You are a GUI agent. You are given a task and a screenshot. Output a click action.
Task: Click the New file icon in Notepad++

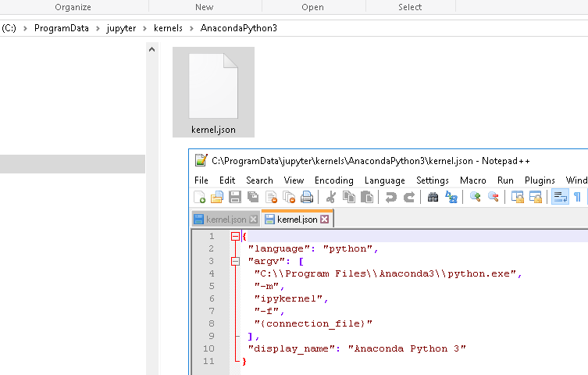click(x=200, y=198)
